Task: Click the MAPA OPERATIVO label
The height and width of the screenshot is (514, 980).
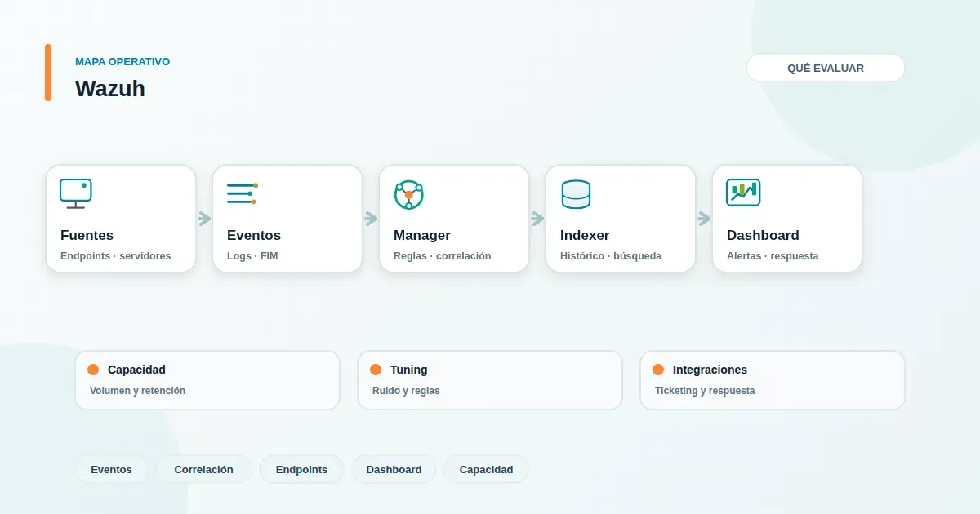Action: tap(122, 62)
